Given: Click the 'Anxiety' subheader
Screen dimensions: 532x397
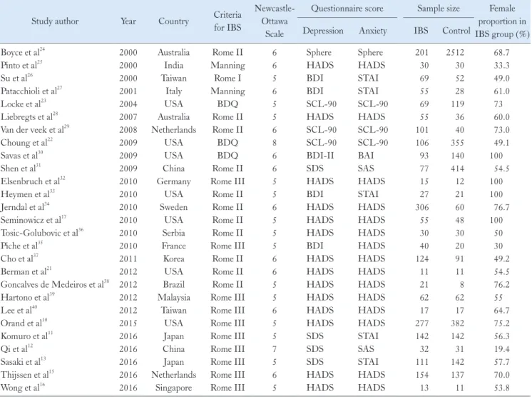Looking at the screenshot, I should coord(373,31).
